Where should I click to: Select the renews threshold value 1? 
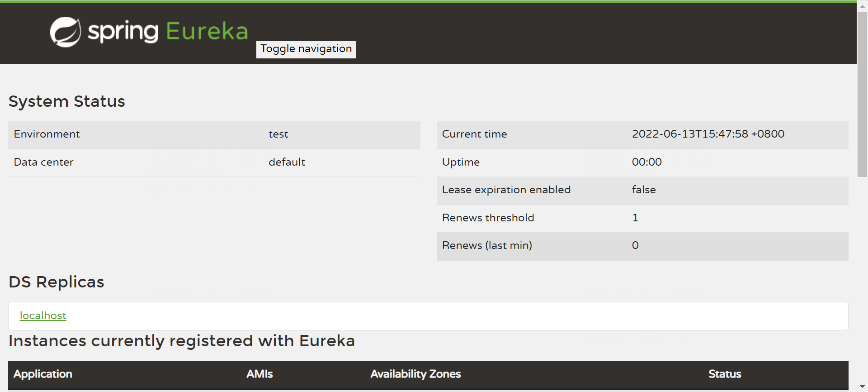point(635,218)
